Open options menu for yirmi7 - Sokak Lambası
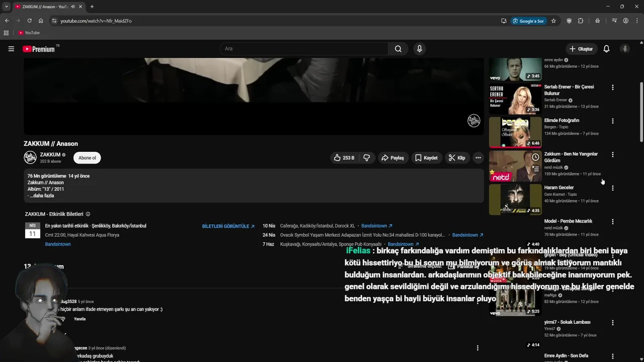This screenshot has width=644, height=362. tap(612, 323)
